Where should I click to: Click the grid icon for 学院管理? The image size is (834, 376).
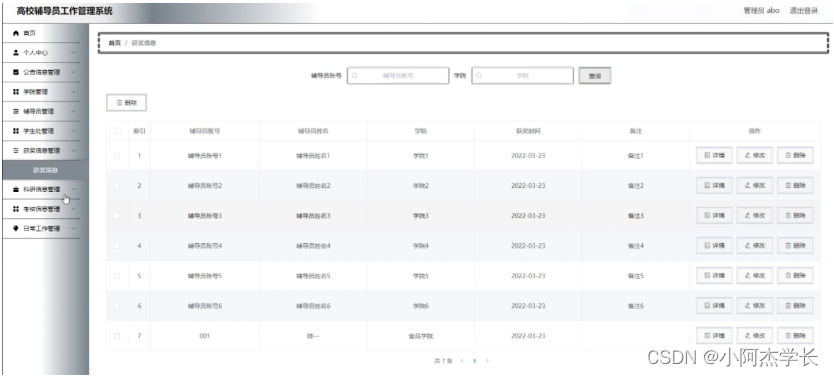point(16,91)
